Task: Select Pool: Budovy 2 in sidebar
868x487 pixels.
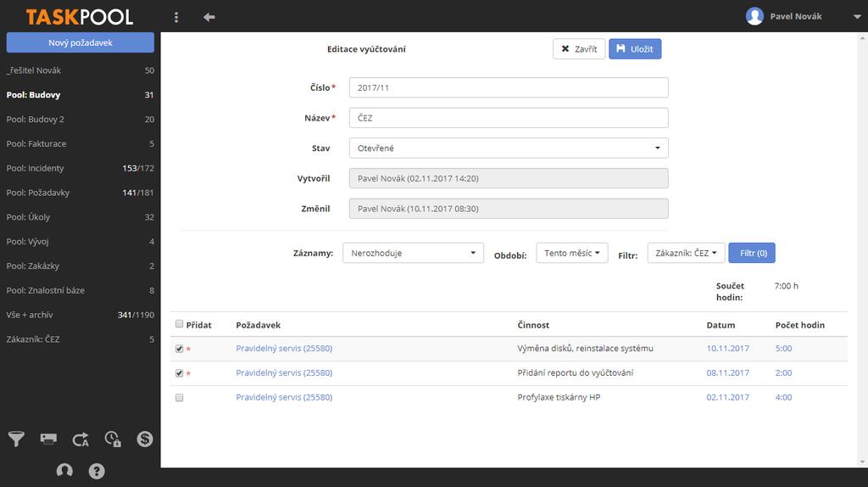Action: (81, 119)
